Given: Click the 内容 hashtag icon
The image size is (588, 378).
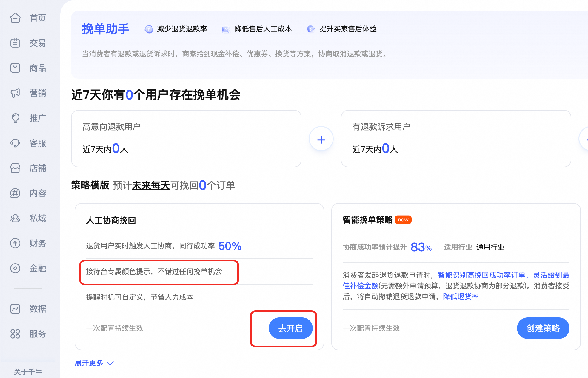Looking at the screenshot, I should click(15, 193).
